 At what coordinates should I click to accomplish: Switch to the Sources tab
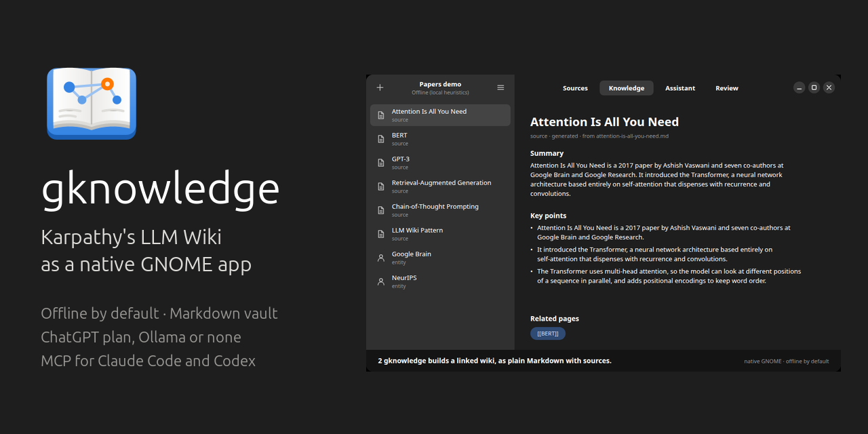click(575, 88)
